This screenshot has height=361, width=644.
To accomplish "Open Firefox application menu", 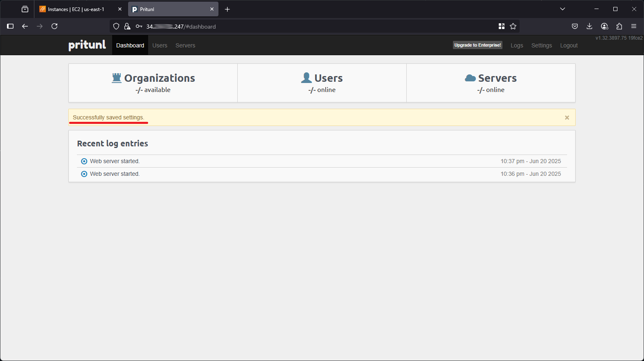I will coord(634,26).
